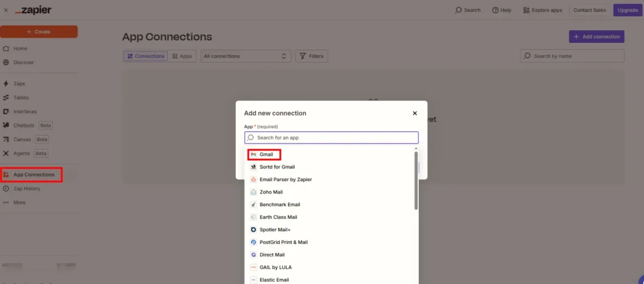Switch to the Apps tab
This screenshot has width=644, height=284.
(x=182, y=56)
